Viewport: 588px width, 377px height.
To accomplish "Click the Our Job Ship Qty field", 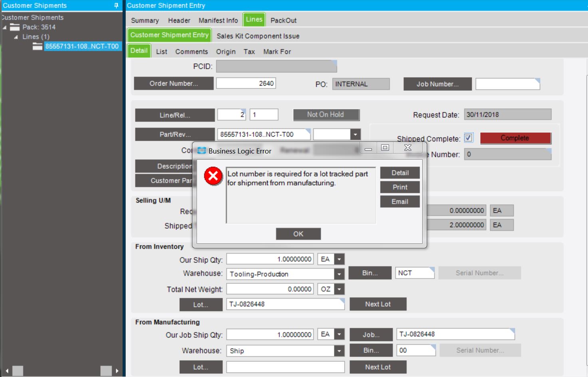I will pyautogui.click(x=270, y=334).
